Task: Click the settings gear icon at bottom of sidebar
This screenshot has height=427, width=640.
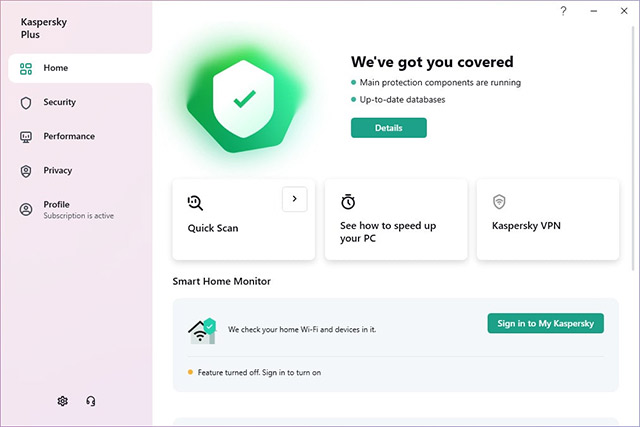Action: click(63, 401)
